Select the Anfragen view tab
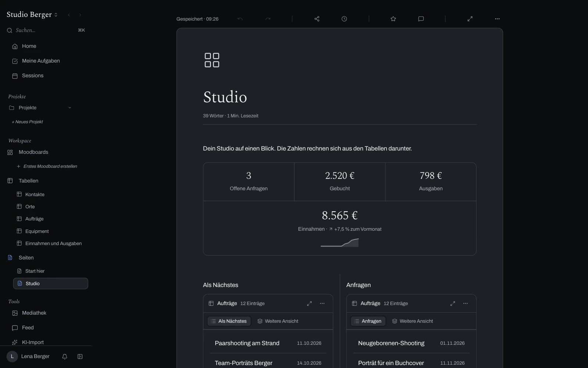The width and height of the screenshot is (588, 368). pos(368,321)
